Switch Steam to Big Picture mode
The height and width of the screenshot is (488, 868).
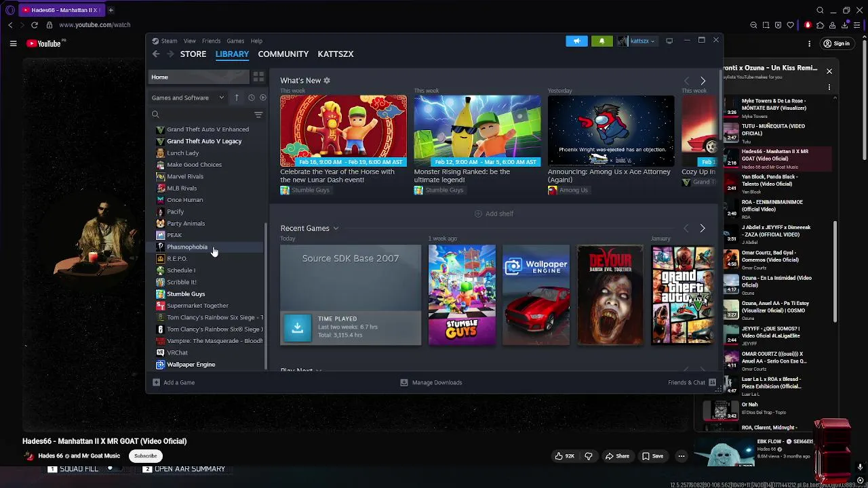pos(669,41)
